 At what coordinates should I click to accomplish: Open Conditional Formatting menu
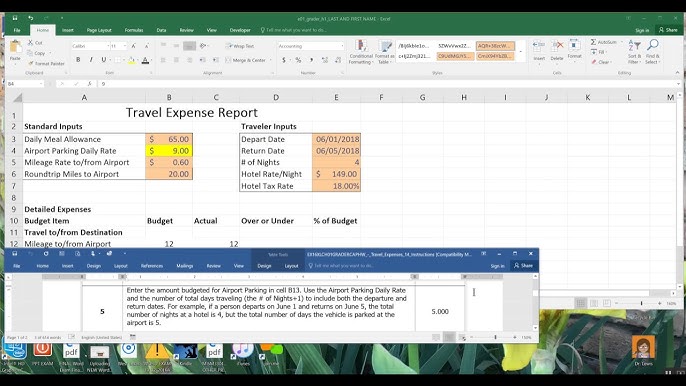pos(361,52)
